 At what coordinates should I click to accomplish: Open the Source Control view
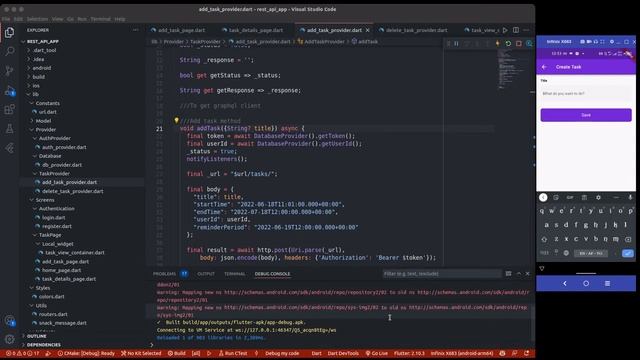9,71
